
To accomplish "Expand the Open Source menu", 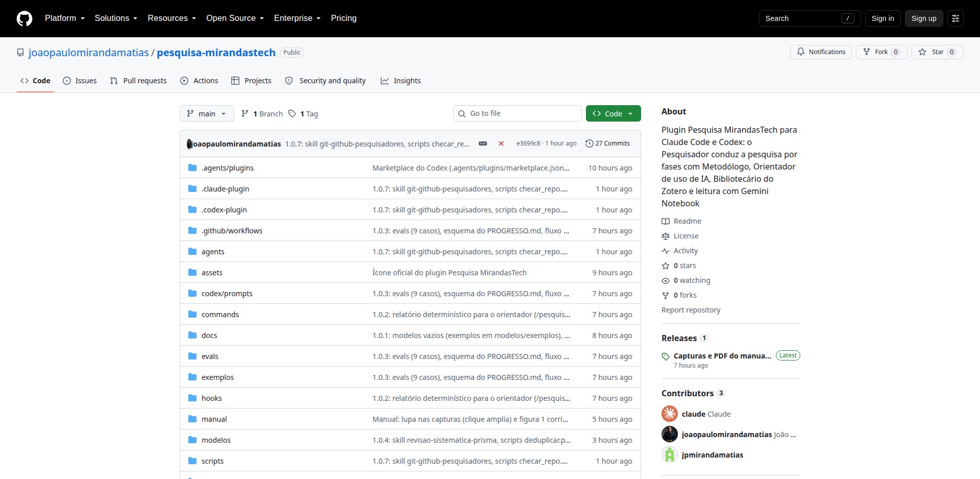I will click(235, 18).
